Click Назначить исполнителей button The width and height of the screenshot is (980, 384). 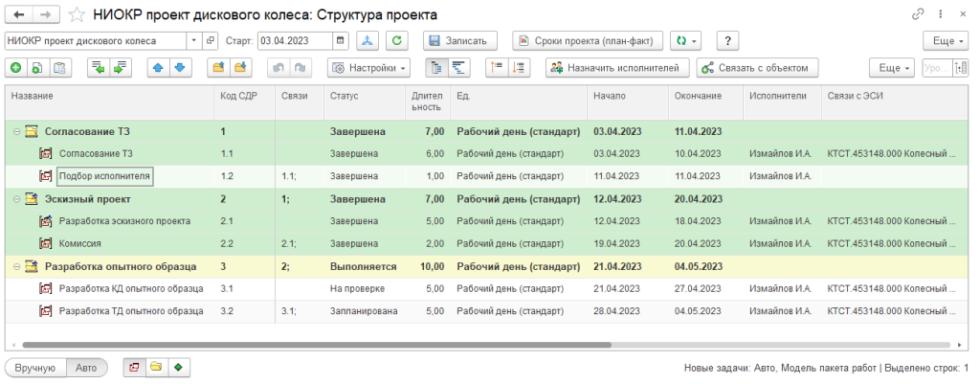617,68
